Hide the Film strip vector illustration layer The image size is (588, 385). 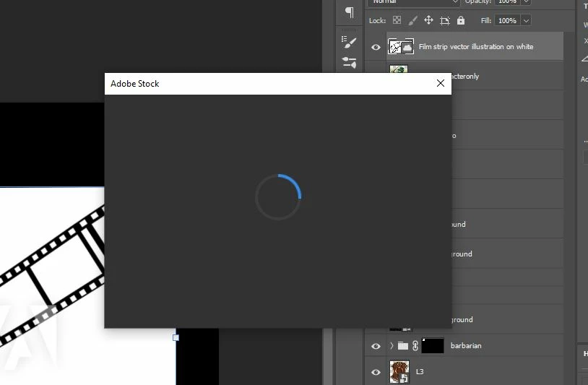[376, 47]
